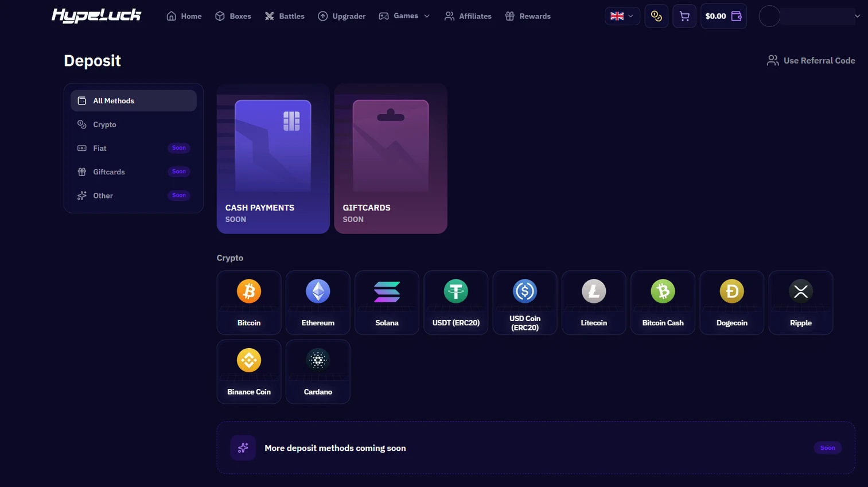Click the coins icon in header

coord(656,16)
